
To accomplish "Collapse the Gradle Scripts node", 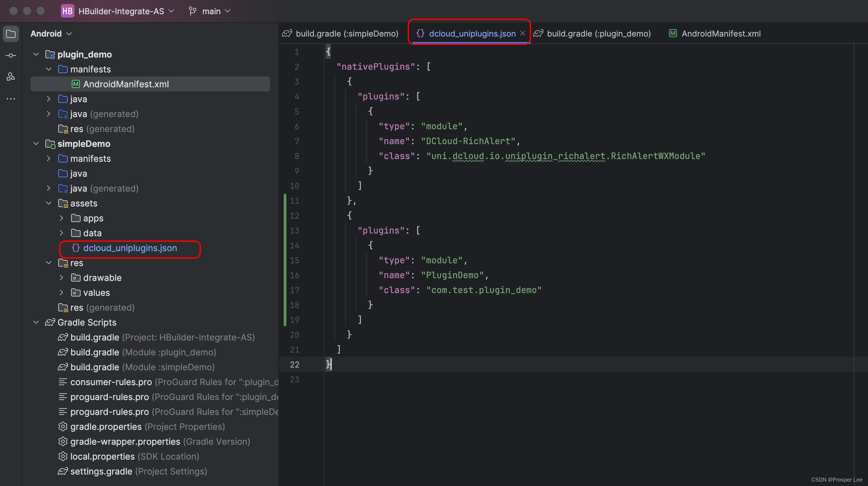I will (x=36, y=322).
